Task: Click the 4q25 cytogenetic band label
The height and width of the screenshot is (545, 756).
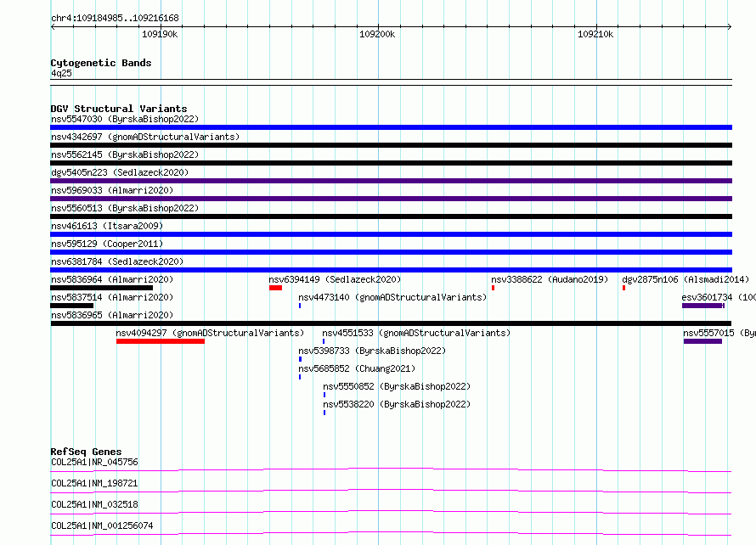Action: 61,73
